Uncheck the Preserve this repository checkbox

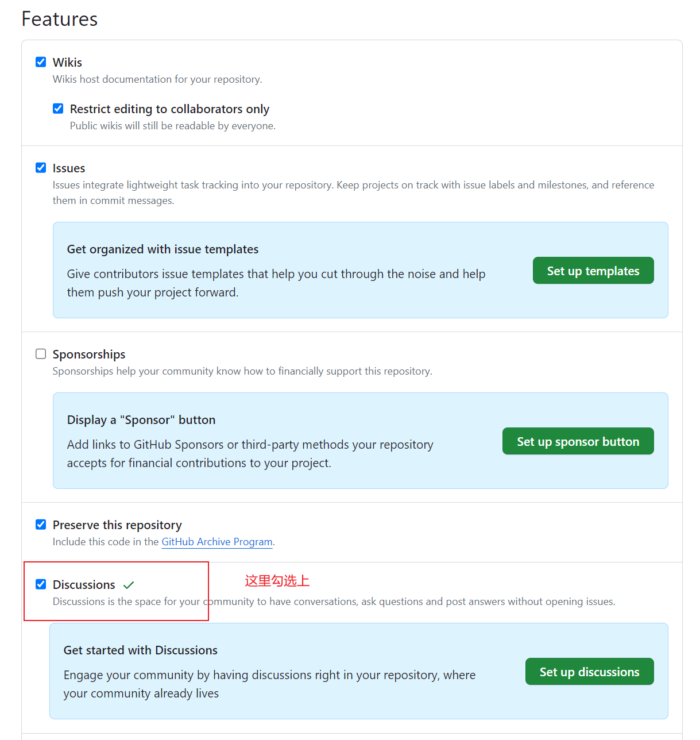tap(41, 525)
